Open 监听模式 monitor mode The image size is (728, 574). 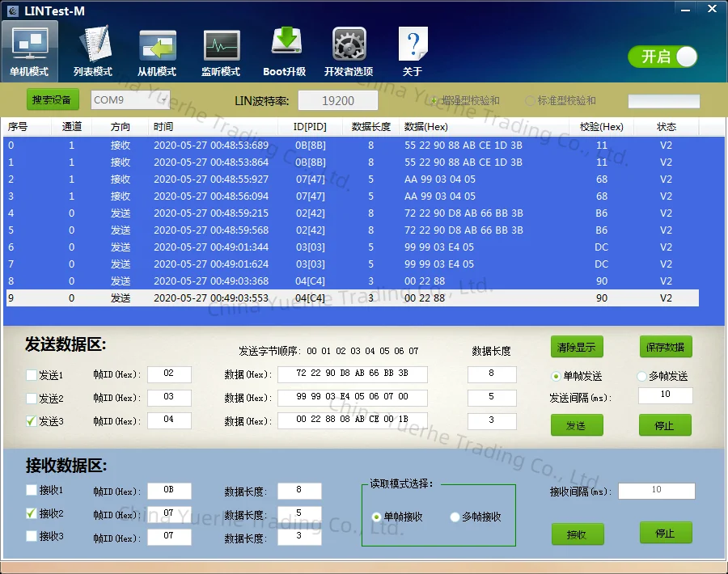[221, 51]
